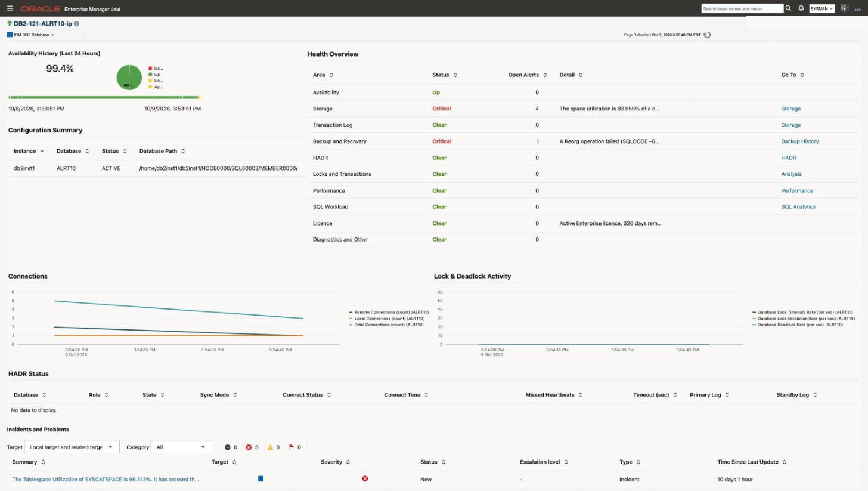Click the availability pie chart

[x=129, y=78]
